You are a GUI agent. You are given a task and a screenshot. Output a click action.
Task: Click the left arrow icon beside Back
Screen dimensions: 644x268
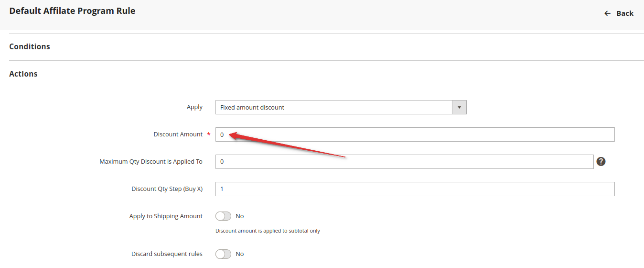point(608,13)
